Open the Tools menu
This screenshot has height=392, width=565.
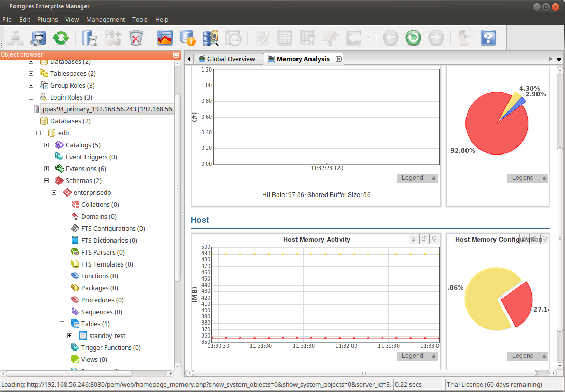[140, 20]
